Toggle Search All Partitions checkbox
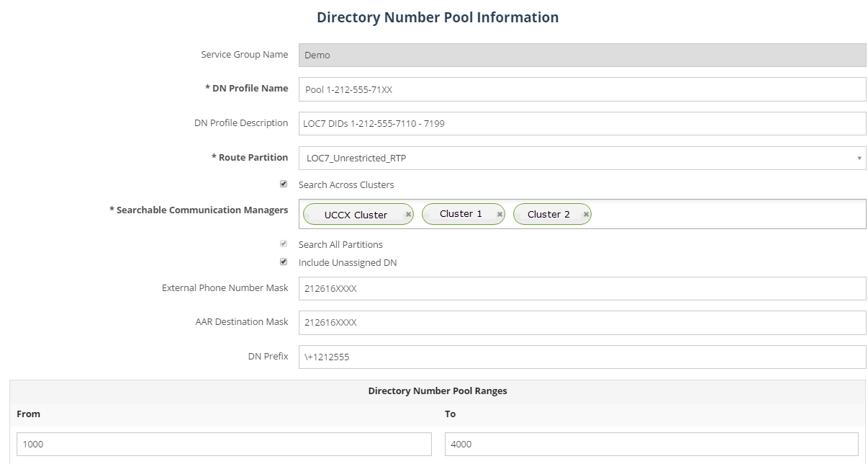 click(284, 244)
